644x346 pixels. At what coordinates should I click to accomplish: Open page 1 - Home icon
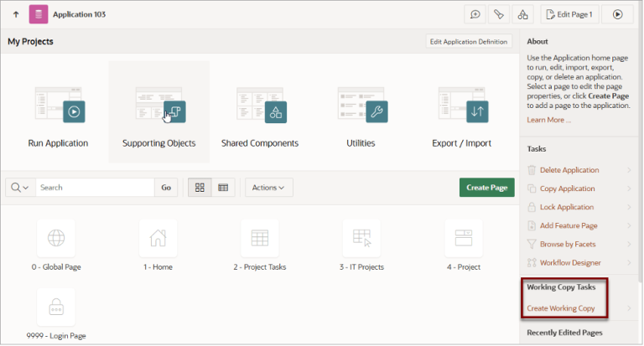(158, 238)
